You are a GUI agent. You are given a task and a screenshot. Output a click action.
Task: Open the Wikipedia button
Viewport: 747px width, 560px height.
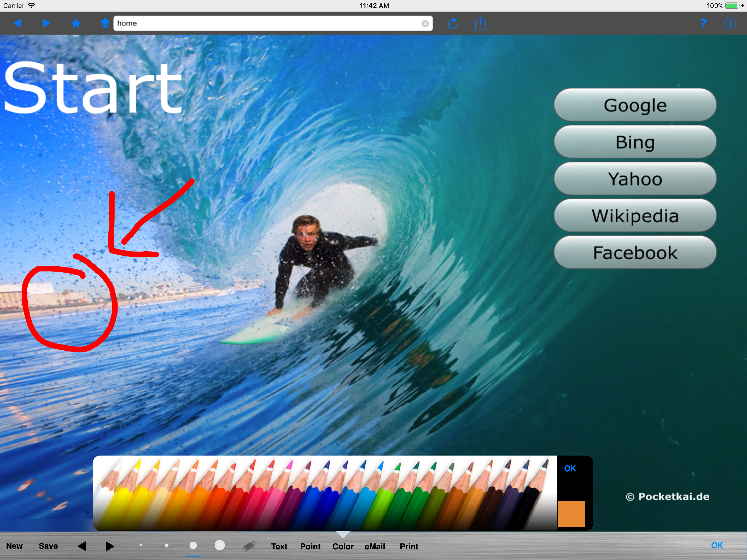tap(635, 215)
